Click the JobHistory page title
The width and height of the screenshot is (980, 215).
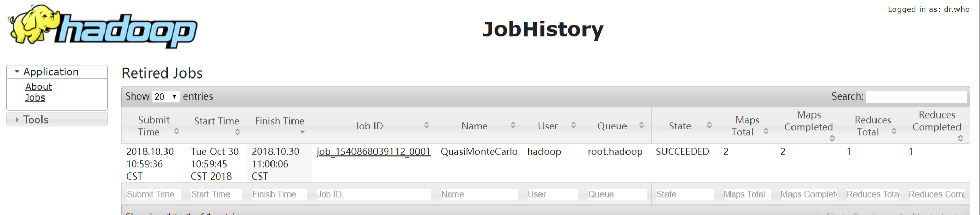[543, 29]
